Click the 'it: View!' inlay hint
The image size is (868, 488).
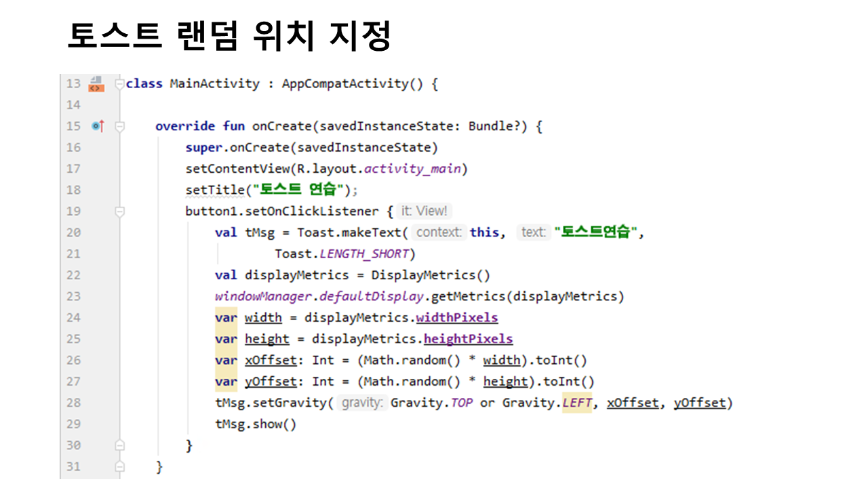tap(424, 211)
